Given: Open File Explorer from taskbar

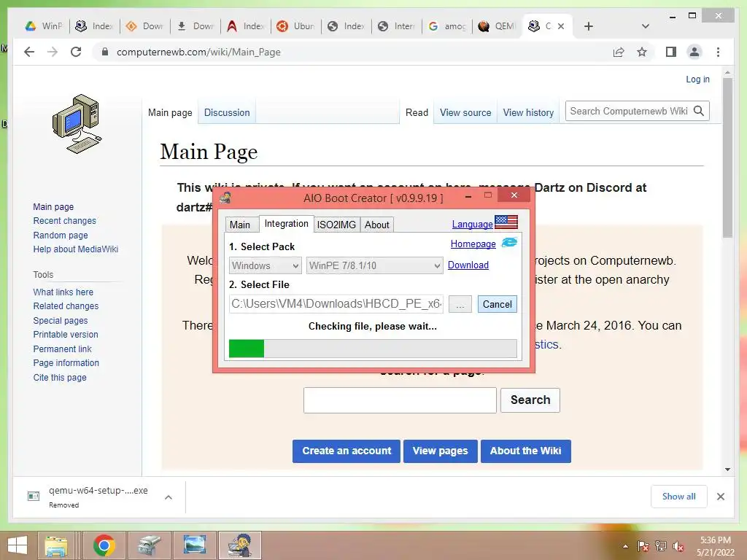Looking at the screenshot, I should (x=56, y=545).
